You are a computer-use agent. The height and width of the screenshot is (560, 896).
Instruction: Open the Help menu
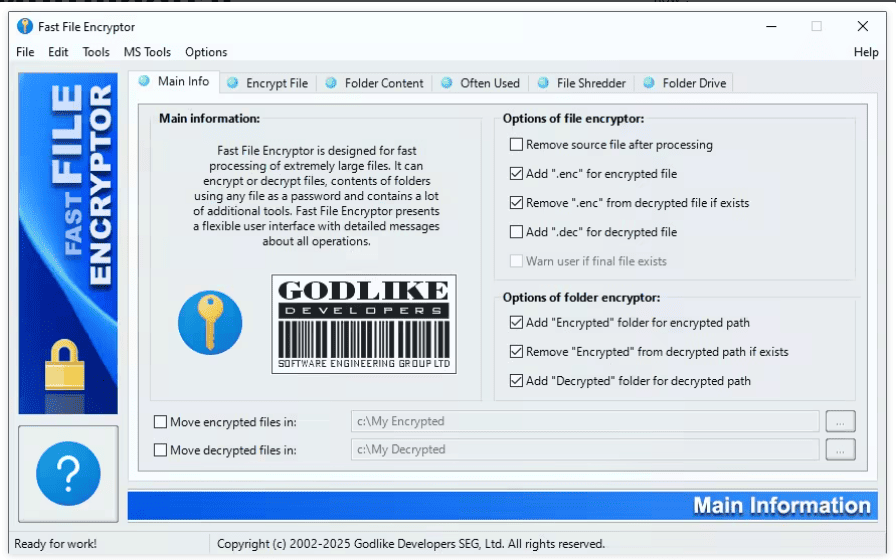[866, 52]
